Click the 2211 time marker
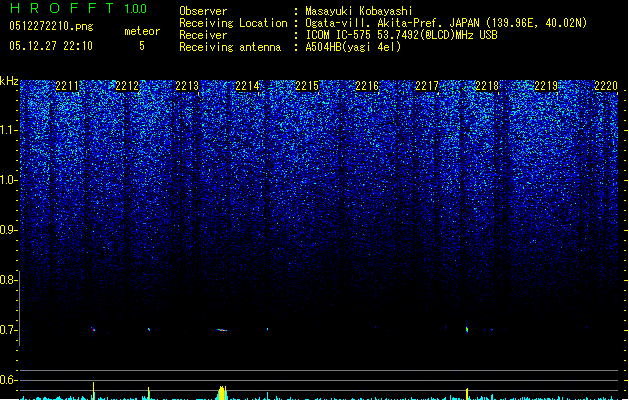629x400 pixels. (x=67, y=86)
